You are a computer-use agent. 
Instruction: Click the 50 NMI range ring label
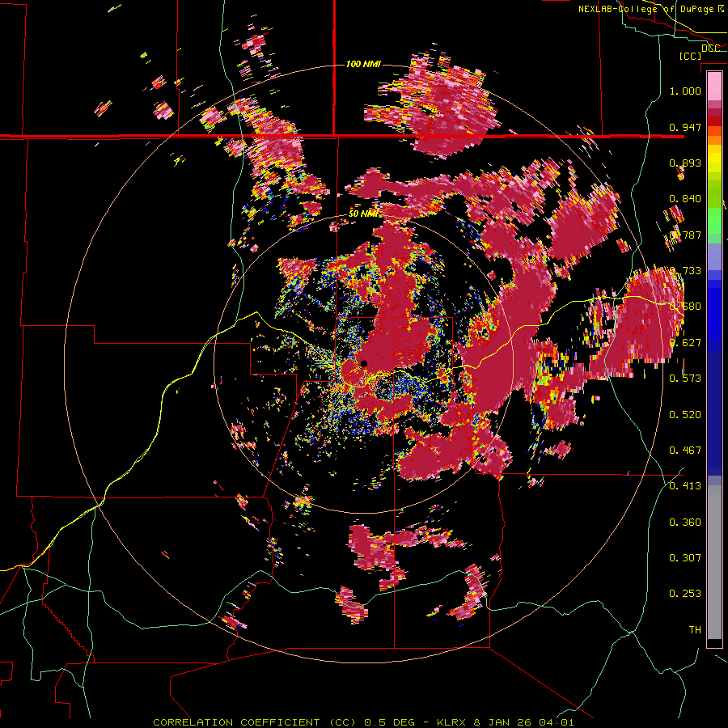tap(363, 214)
